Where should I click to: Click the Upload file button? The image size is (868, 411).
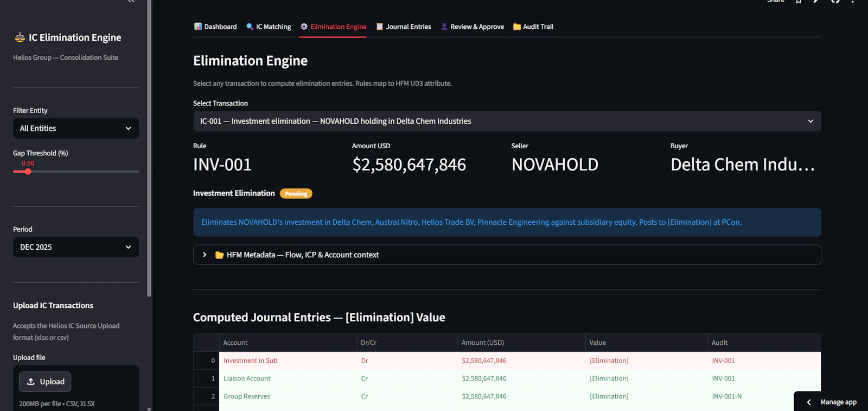45,382
